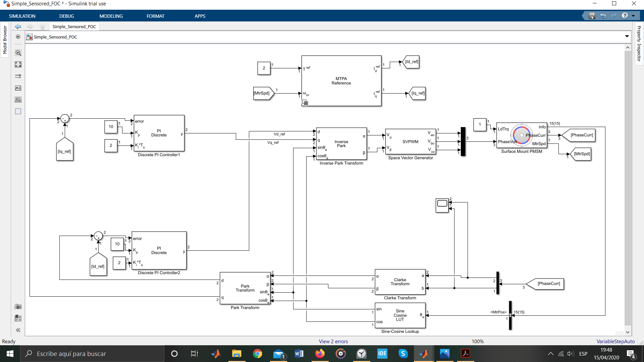Image resolution: width=644 pixels, height=362 pixels.
Task: Navigate back with the blue arrow
Action: coord(18,26)
